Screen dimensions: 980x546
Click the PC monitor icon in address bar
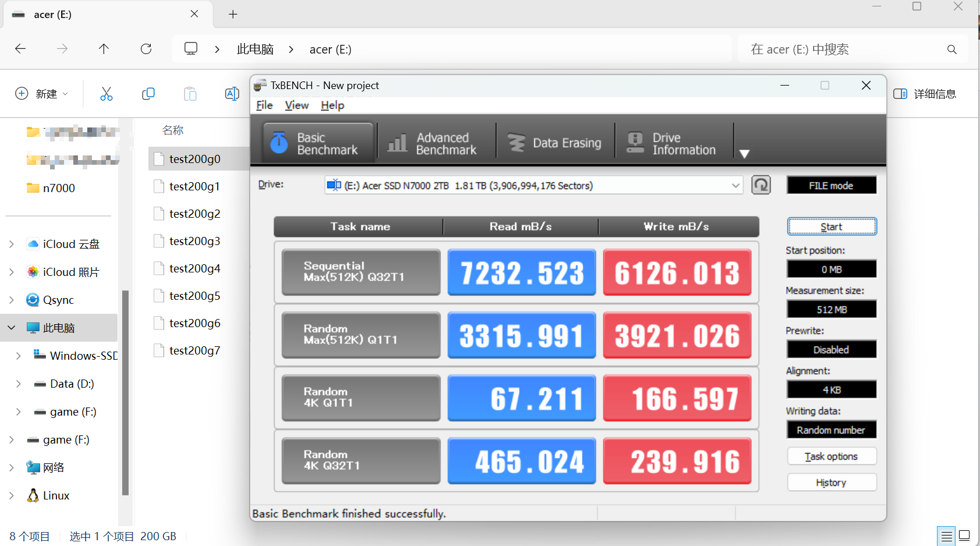pos(191,49)
